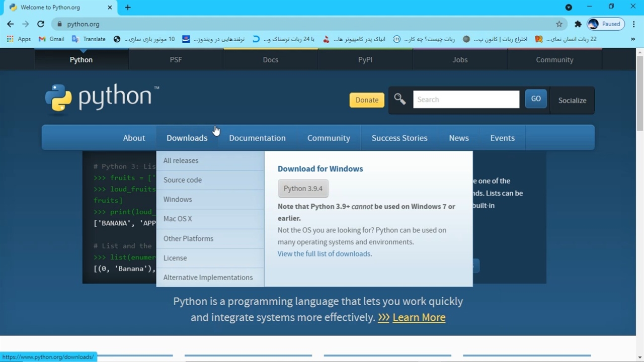Open the Downloads navigation menu

coord(187,138)
